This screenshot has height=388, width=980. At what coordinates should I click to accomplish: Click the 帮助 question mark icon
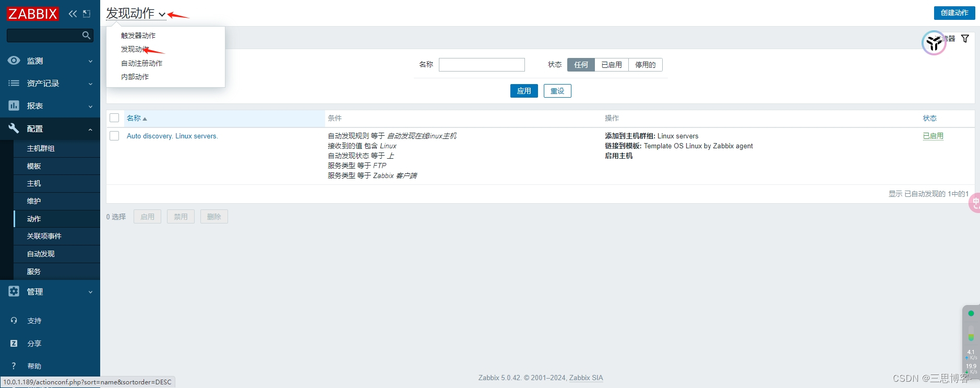(14, 366)
